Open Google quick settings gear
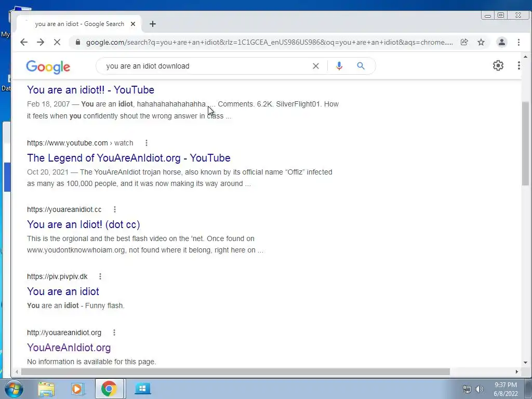 click(x=498, y=65)
